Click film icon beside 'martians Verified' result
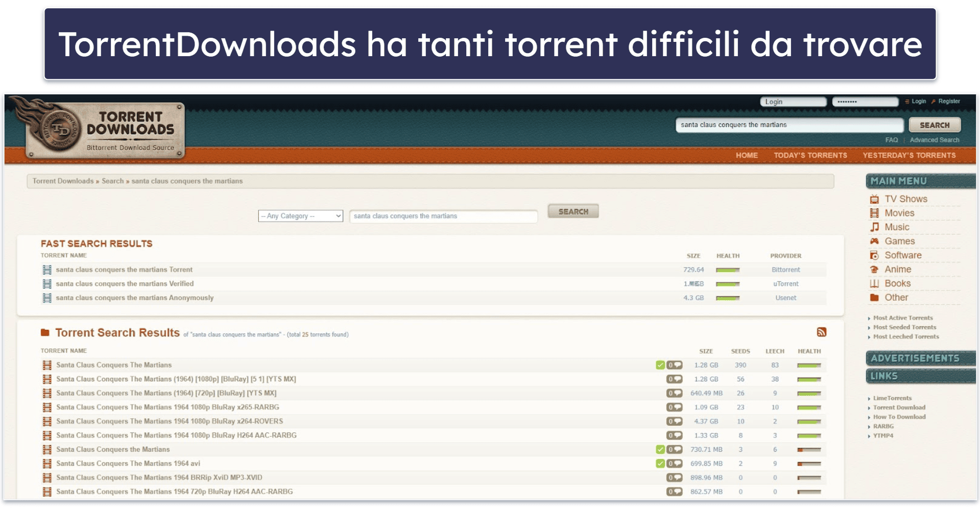This screenshot has width=980, height=508. click(x=47, y=284)
